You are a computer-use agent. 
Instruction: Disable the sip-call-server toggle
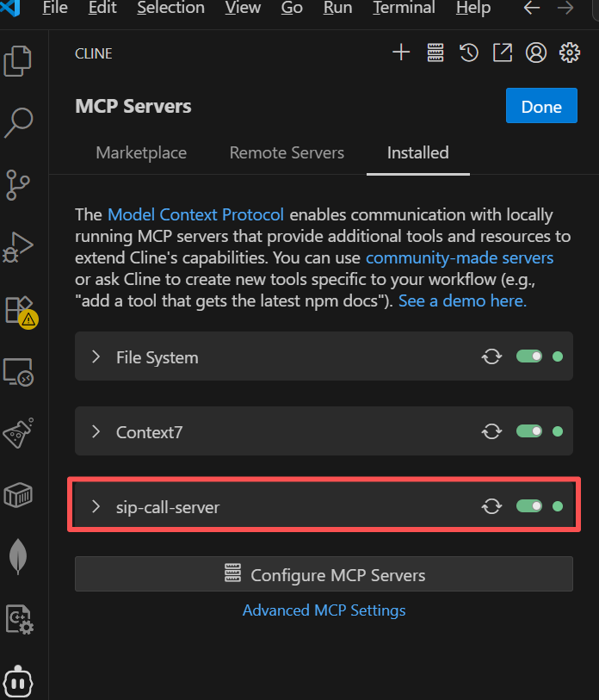[x=529, y=506]
